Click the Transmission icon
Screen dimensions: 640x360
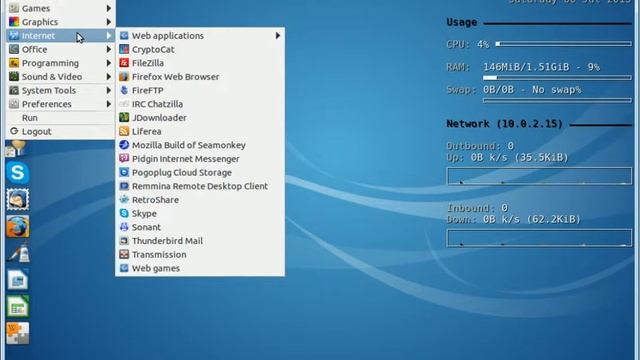(124, 254)
